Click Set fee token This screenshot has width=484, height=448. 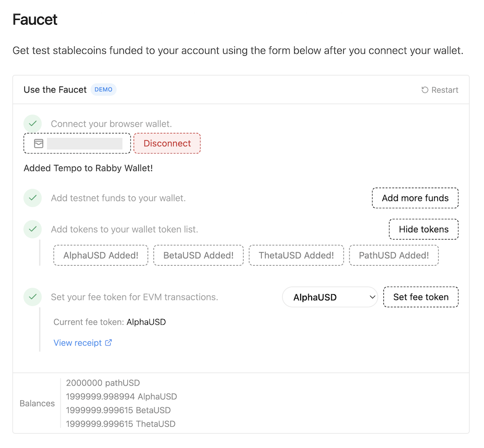click(421, 297)
